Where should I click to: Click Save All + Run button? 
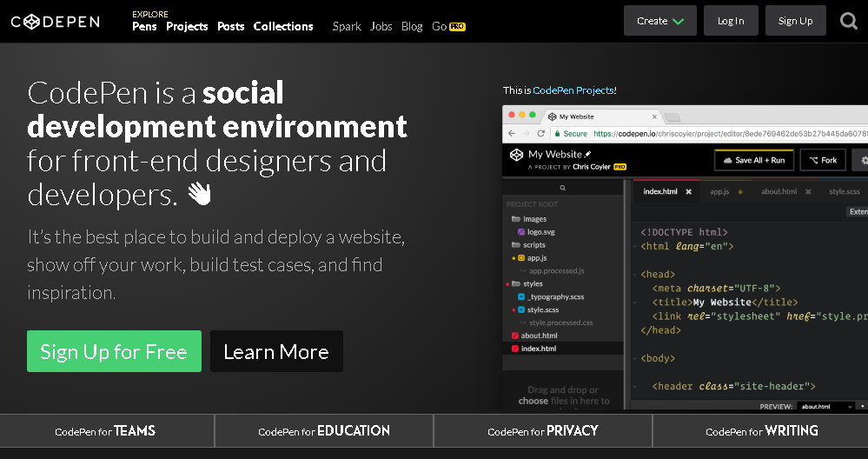(754, 160)
